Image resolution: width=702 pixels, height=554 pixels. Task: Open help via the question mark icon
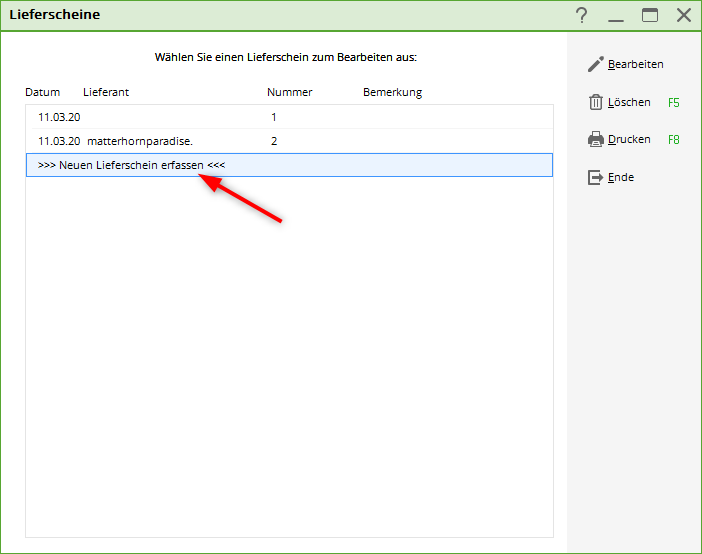[x=581, y=15]
